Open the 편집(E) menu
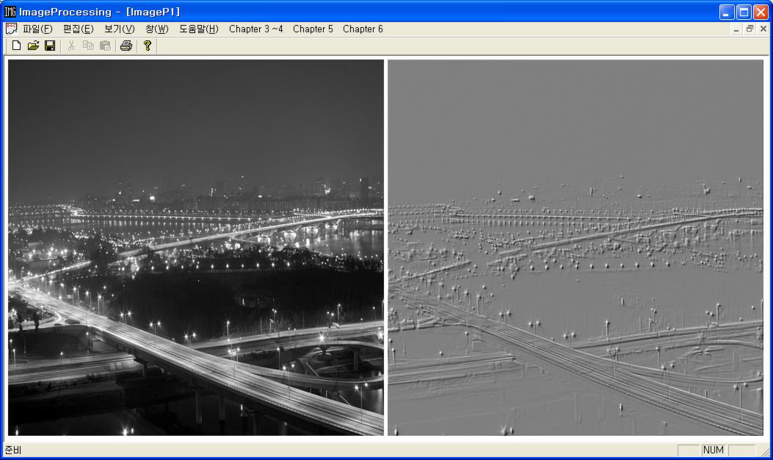 [78, 29]
